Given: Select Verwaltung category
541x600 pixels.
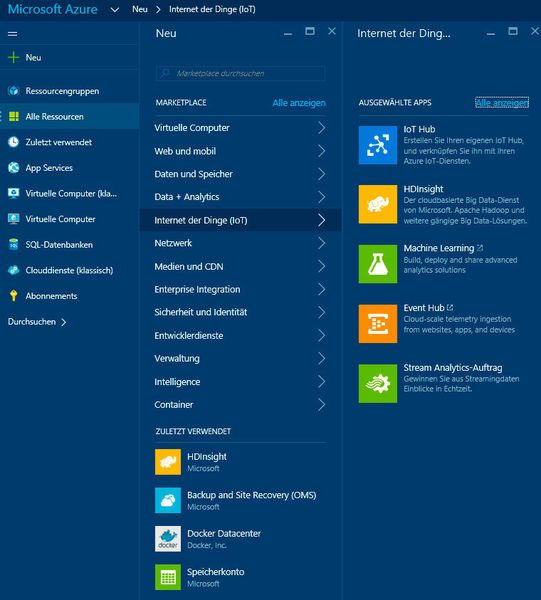Looking at the screenshot, I should (241, 359).
